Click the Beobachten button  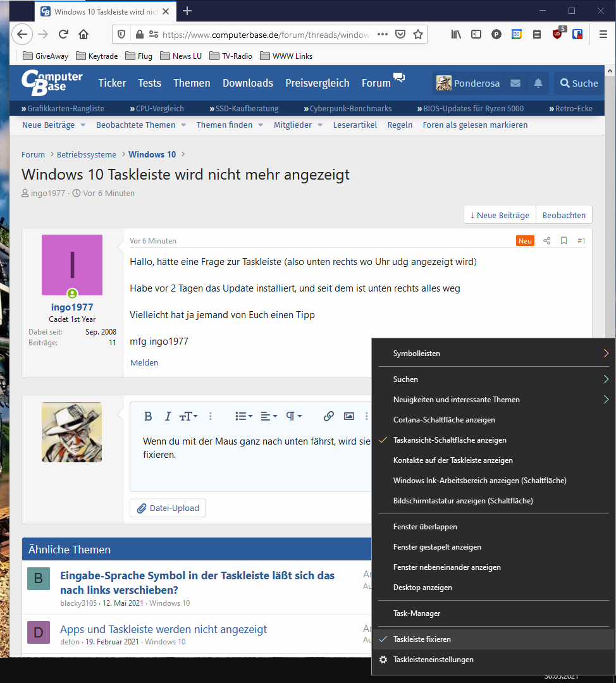564,215
